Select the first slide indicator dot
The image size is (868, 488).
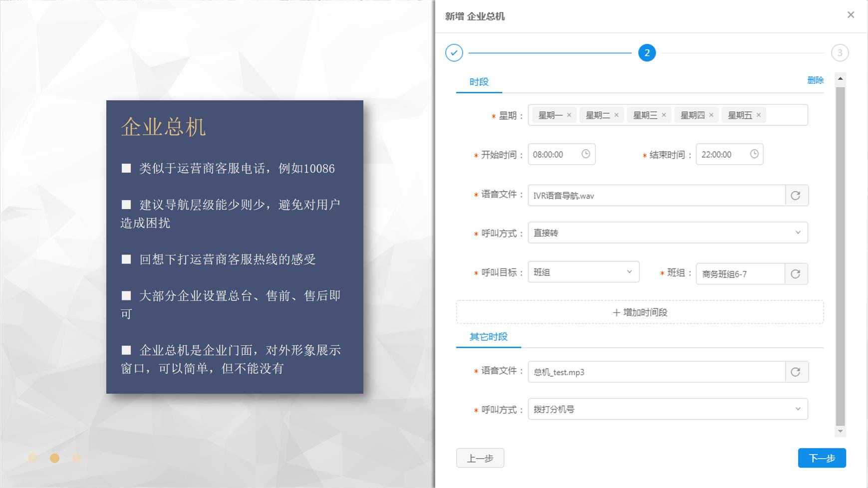tap(32, 458)
